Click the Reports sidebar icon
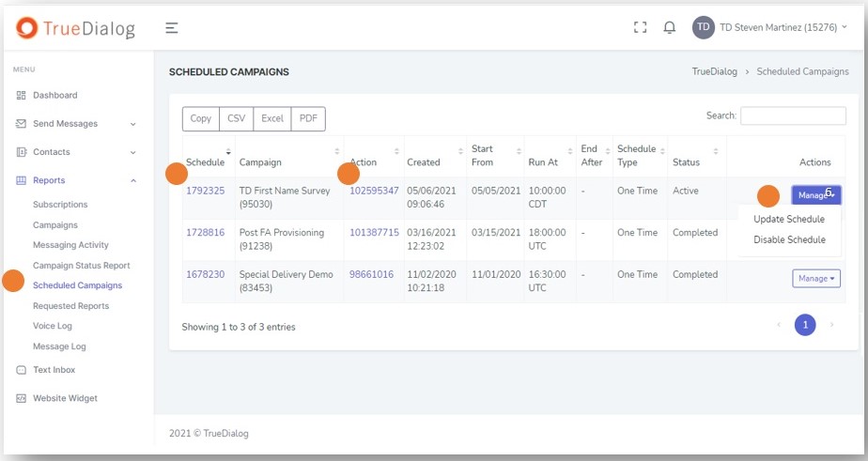Image resolution: width=868 pixels, height=461 pixels. (21, 180)
